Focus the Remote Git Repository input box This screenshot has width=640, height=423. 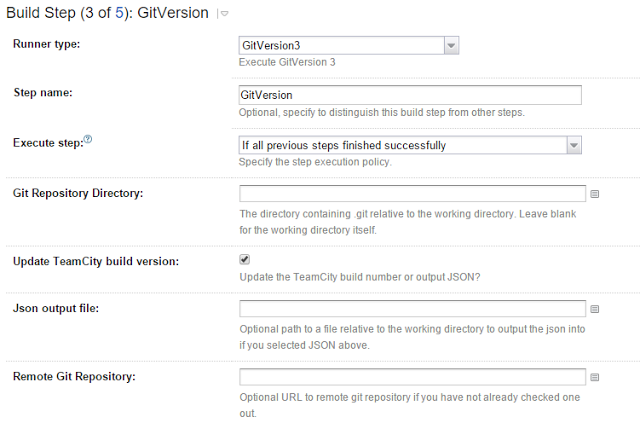412,377
